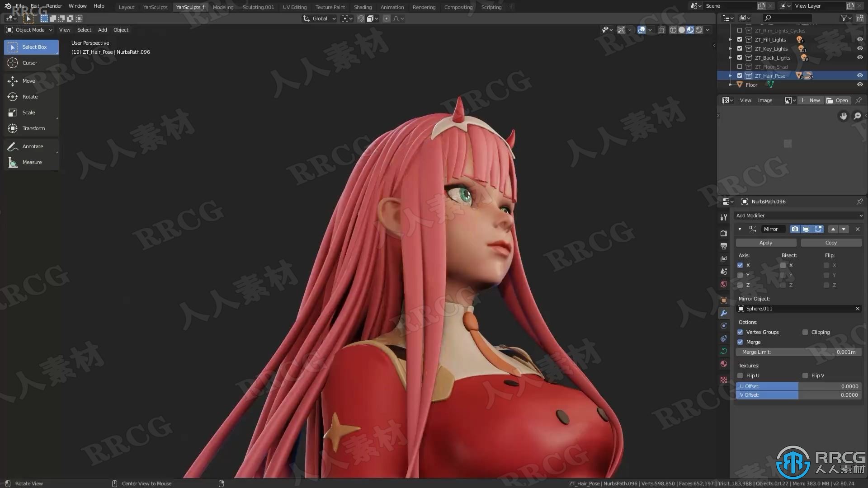Open the View Layer properties tab
Screen dimensions: 868x488
point(724,259)
